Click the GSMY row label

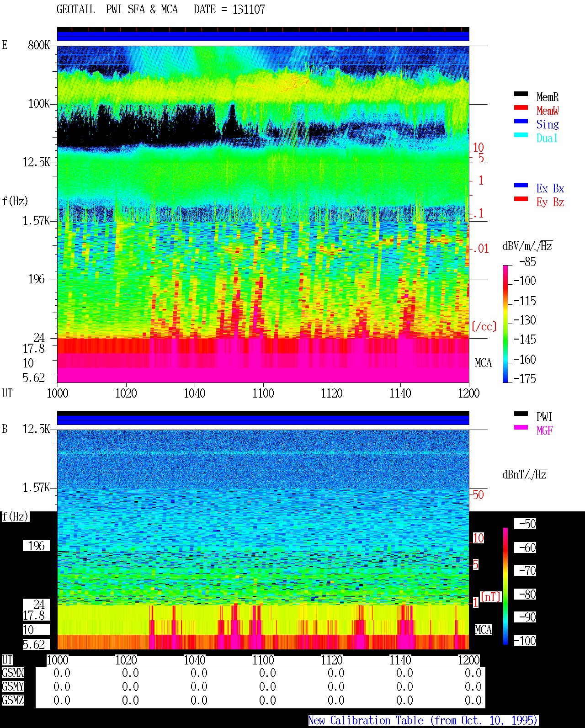13,687
